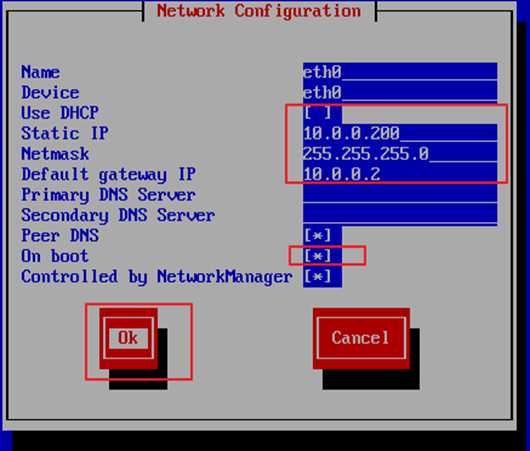Viewport: 530px width, 451px height.
Task: Click the 'Secondary DNS Server' label
Action: click(118, 216)
